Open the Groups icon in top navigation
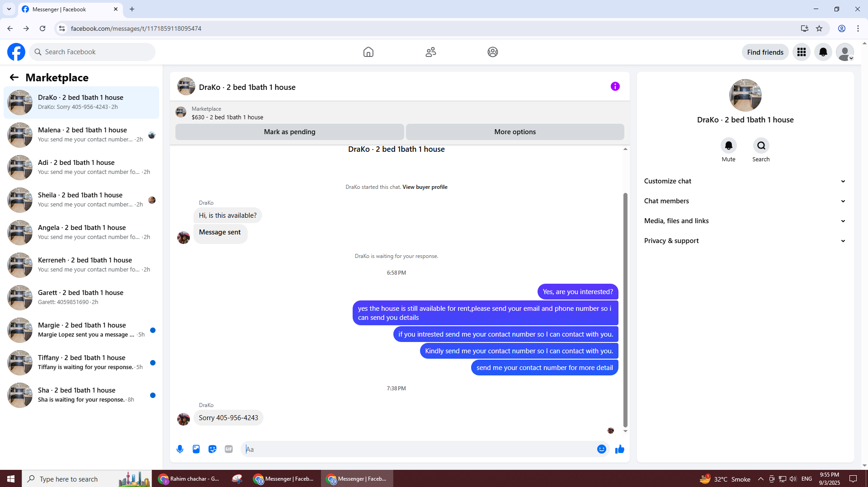868x487 pixels. (x=493, y=52)
